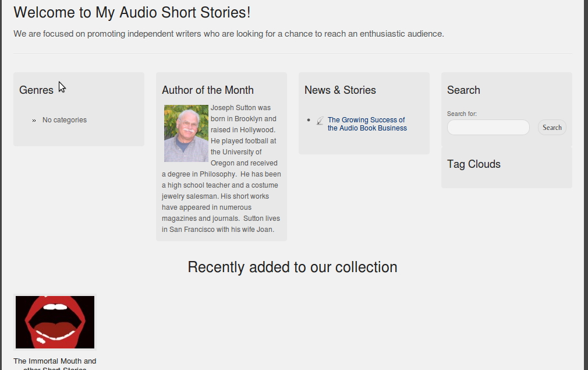Focus the 'Search for' text field
Viewport: 588px width, 370px height.
pos(488,128)
